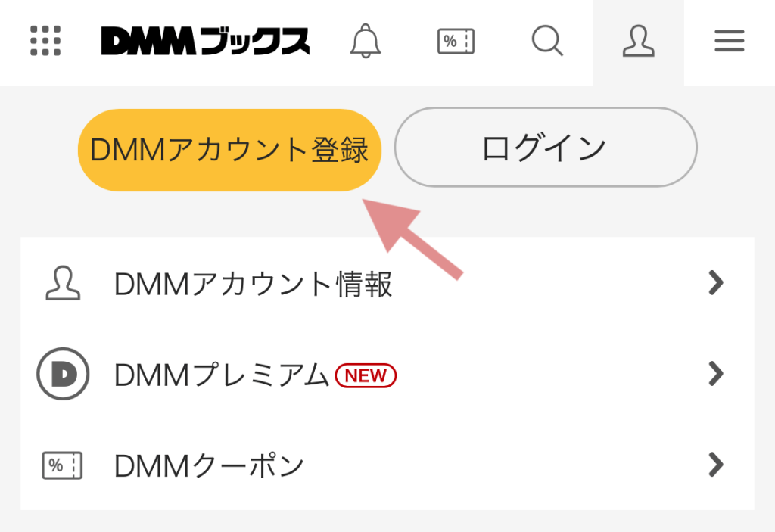
Task: Click the red NEW badge
Action: point(366,376)
